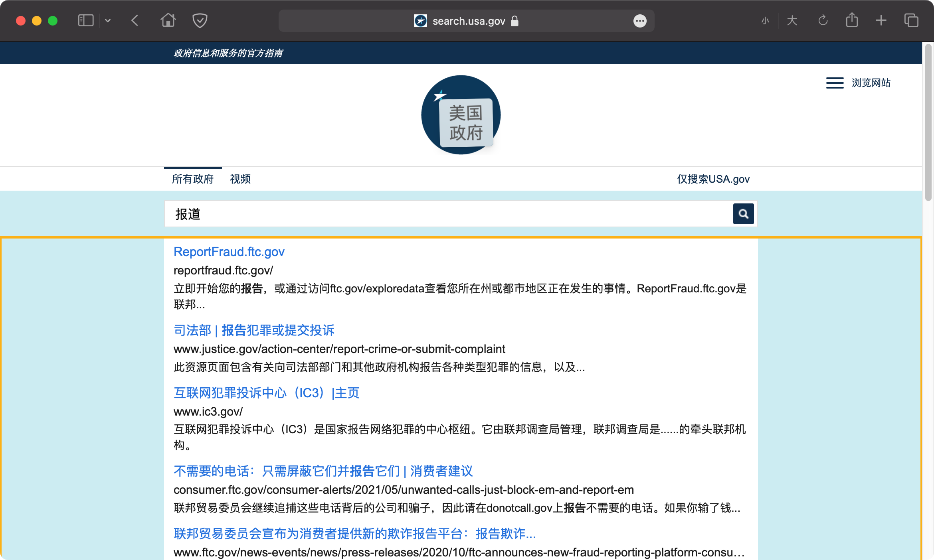Click the search.usa.gov address bar
Image resolution: width=934 pixels, height=560 pixels.
point(466,21)
